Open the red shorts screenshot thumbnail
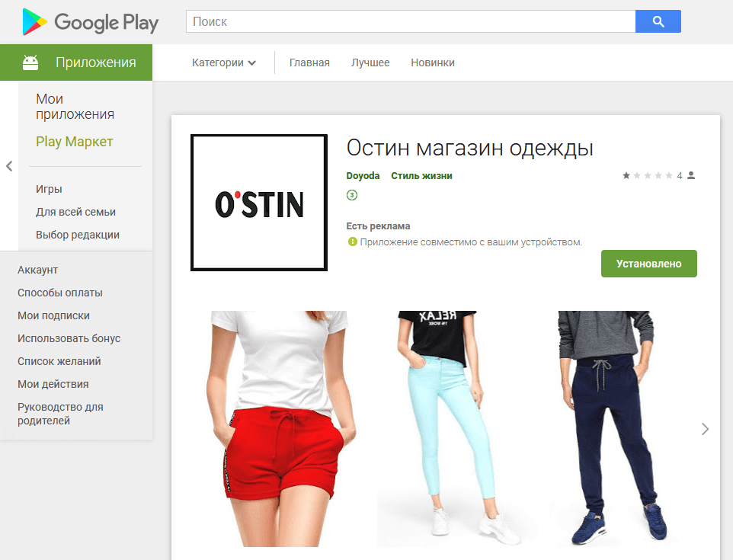733x560 pixels. tap(279, 429)
